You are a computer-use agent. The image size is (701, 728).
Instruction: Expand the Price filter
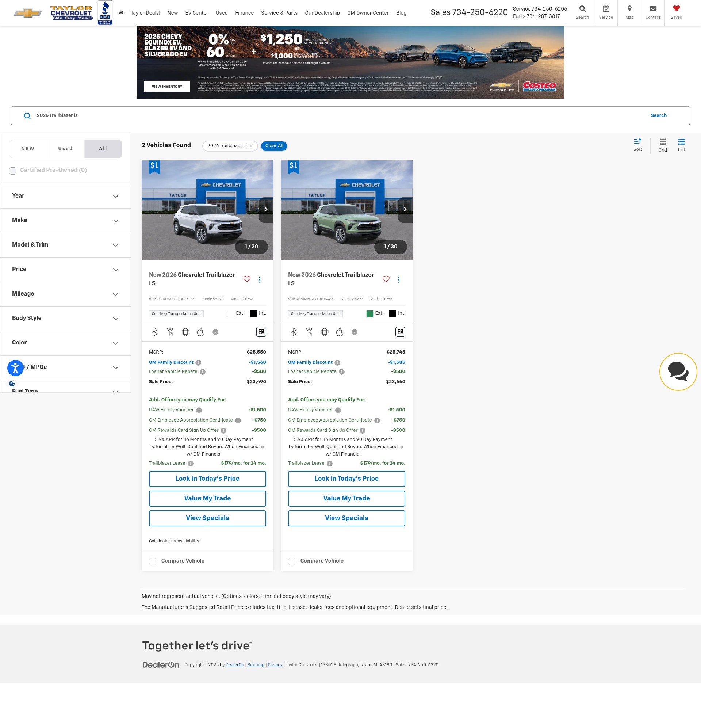pyautogui.click(x=66, y=270)
